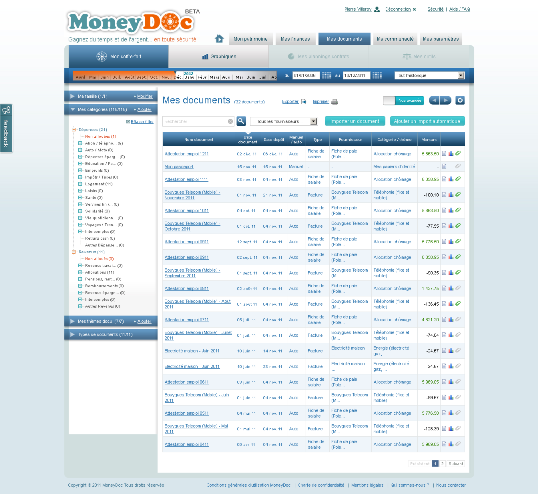Open the start date calendar picker icon
Image resolution: width=538 pixels, height=494 pixels.
pyautogui.click(x=326, y=75)
